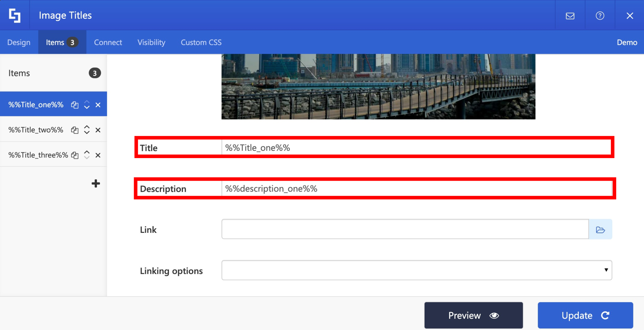
Task: Click copy icon for %%Title_three%%
Action: (75, 155)
